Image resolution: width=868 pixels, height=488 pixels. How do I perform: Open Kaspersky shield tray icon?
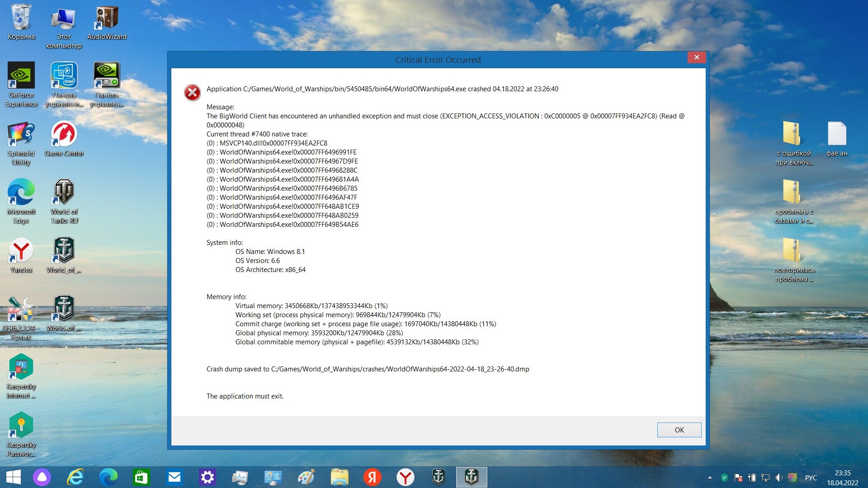724,478
